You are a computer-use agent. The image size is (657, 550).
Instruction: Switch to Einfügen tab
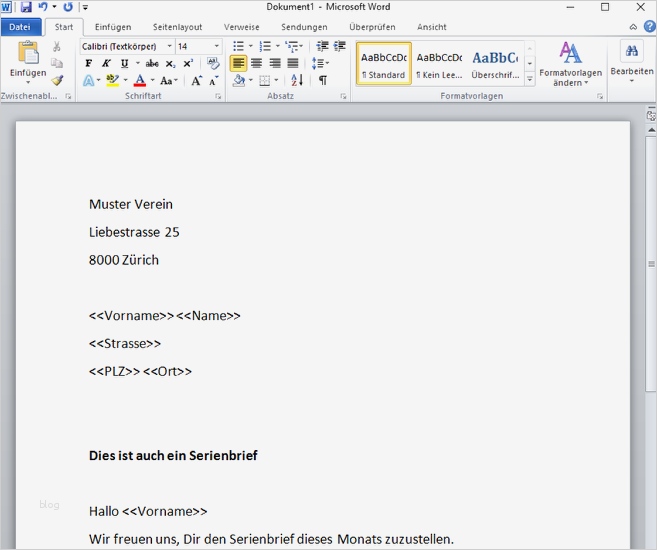point(113,27)
